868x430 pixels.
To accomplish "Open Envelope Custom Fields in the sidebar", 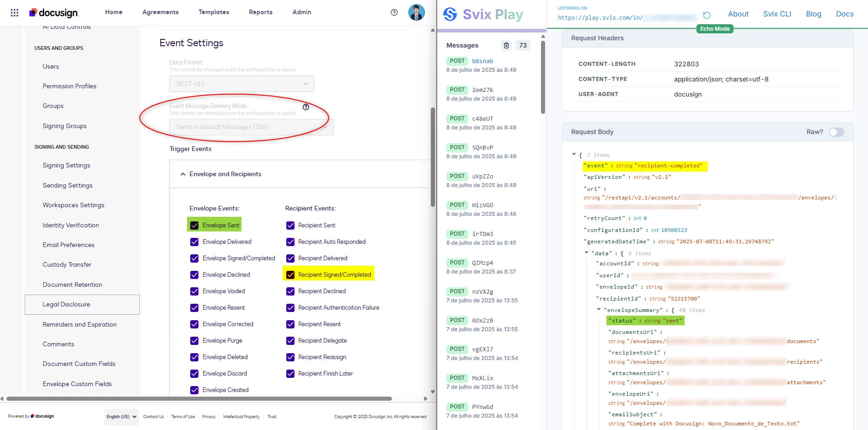I will click(77, 384).
